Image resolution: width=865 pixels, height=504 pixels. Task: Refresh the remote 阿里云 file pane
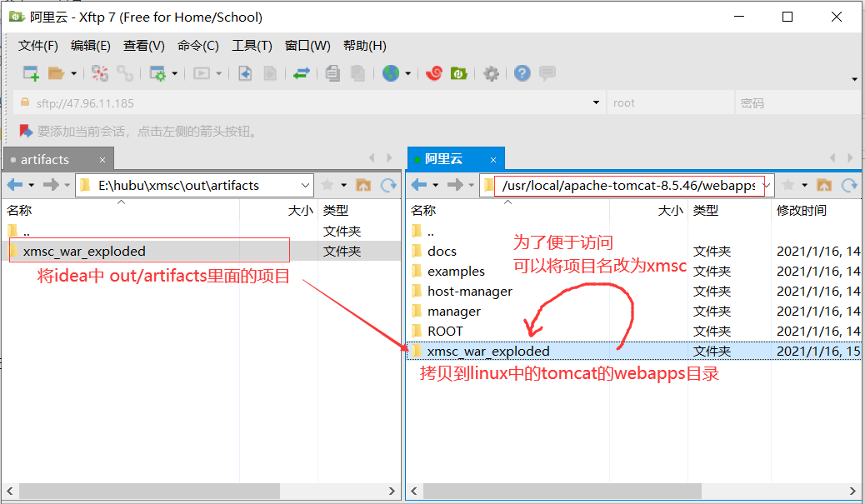click(x=849, y=185)
